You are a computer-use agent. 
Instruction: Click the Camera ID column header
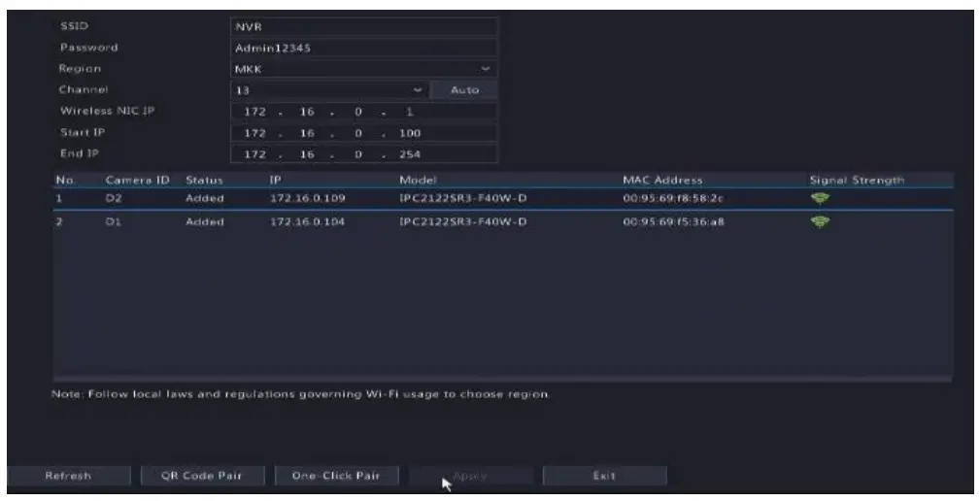coord(138,180)
